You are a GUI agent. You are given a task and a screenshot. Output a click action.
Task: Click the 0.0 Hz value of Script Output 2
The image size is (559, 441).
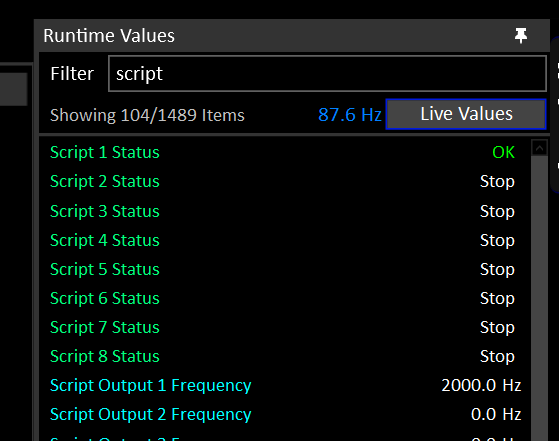[x=496, y=414]
